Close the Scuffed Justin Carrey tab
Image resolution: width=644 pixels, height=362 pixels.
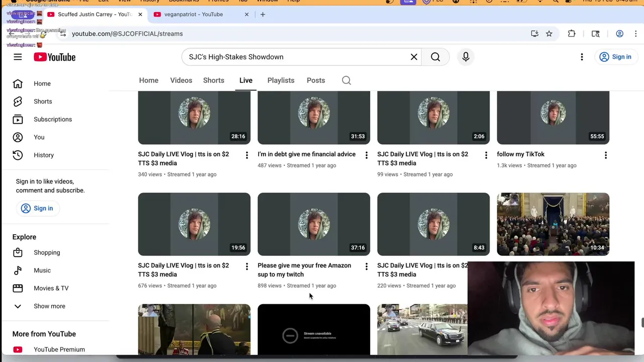pos(140,15)
